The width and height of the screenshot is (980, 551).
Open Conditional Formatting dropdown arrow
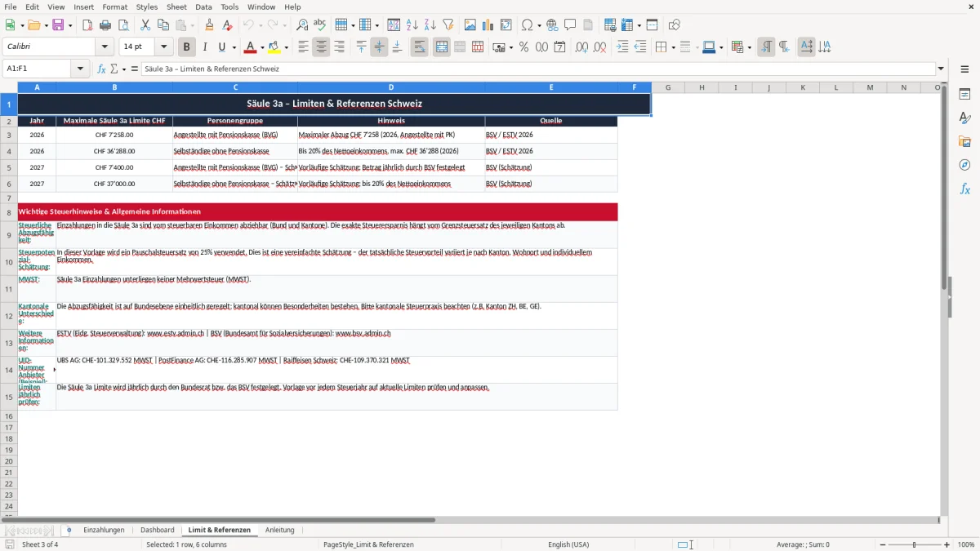(x=749, y=47)
